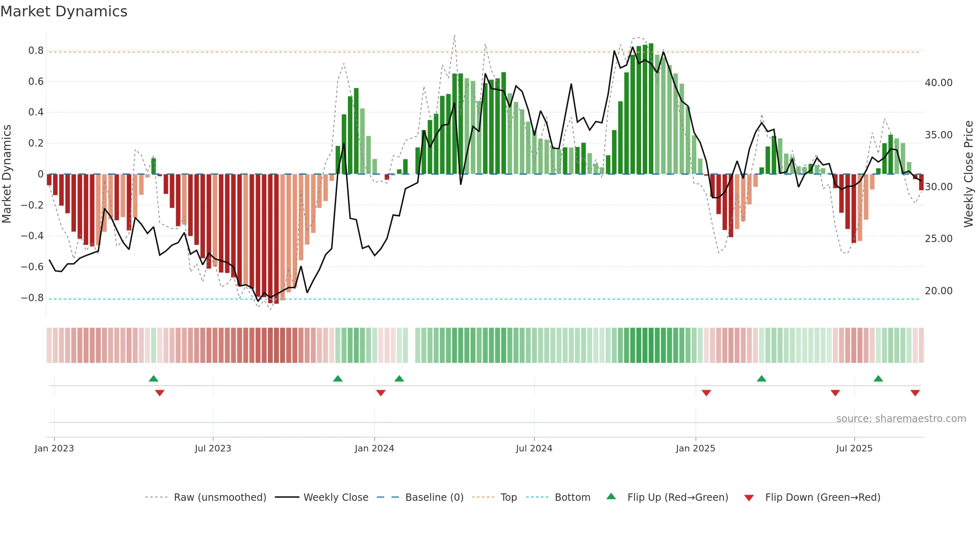Image resolution: width=980 pixels, height=551 pixels.
Task: Click the Market Dynamics chart title
Action: [64, 11]
